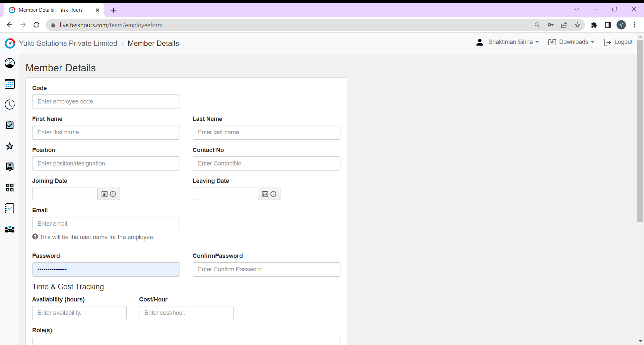
Task: Open the team members group icon
Action: tap(10, 229)
